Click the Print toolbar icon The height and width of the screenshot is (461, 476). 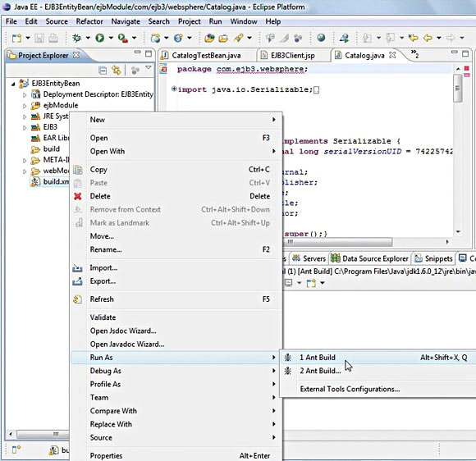[x=53, y=39]
